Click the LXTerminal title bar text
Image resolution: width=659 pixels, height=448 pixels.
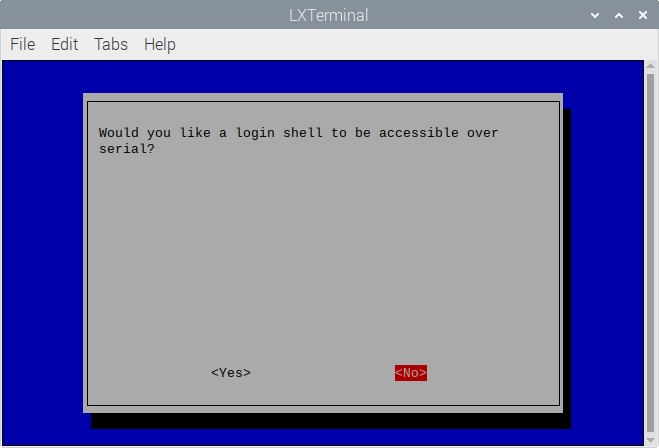coord(329,16)
